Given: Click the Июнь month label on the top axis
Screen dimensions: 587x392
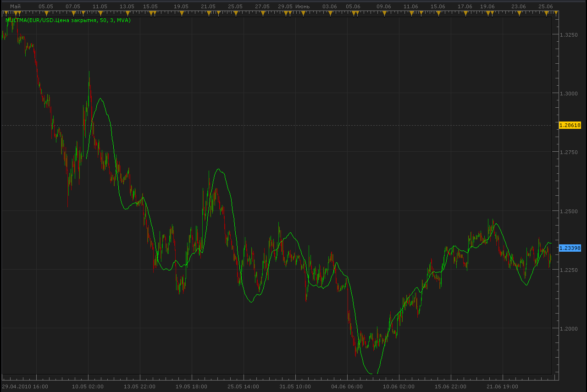Looking at the screenshot, I should click(302, 6).
